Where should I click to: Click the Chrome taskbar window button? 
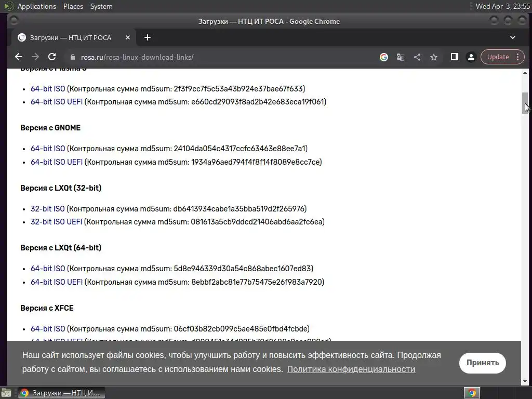pos(61,393)
